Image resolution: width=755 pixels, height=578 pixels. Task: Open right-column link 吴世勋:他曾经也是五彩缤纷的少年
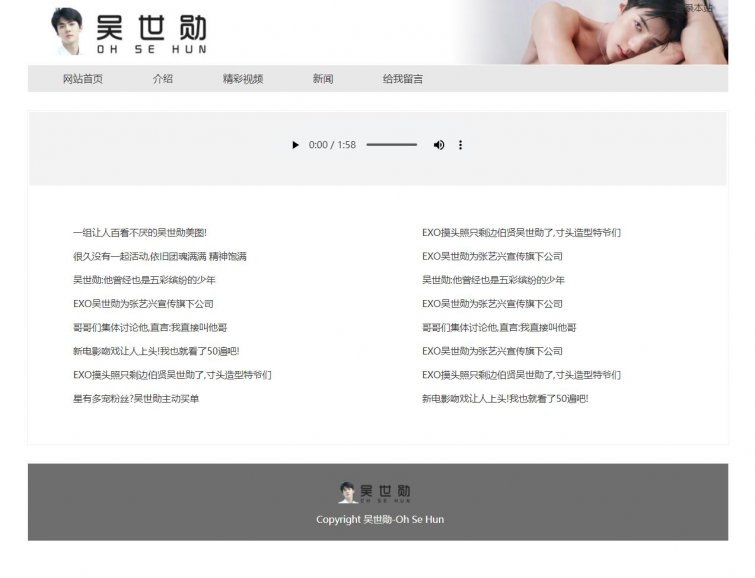click(493, 280)
